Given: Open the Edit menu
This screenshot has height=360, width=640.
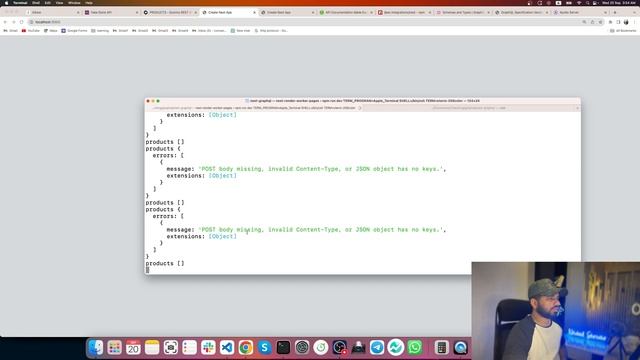Looking at the screenshot, I should 48,3.
